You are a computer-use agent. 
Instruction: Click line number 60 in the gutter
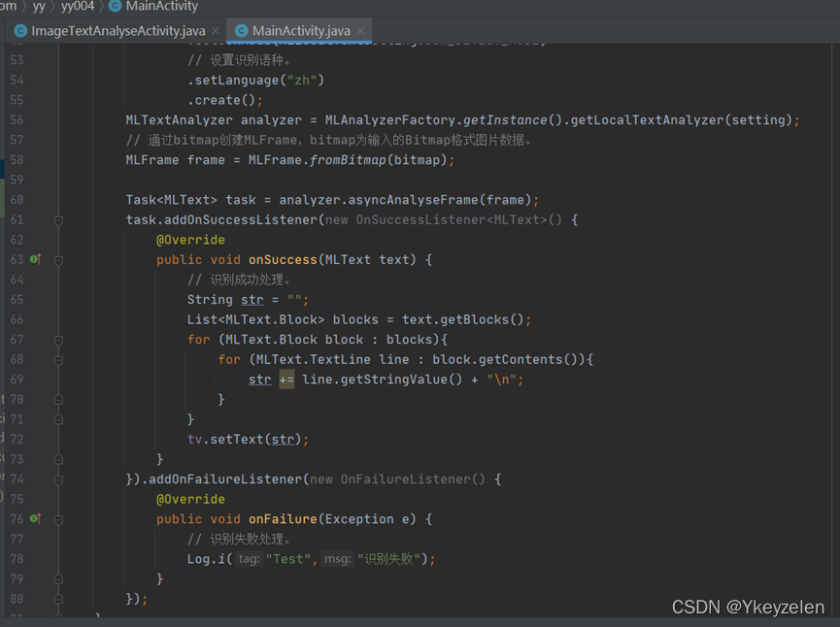[x=17, y=200]
